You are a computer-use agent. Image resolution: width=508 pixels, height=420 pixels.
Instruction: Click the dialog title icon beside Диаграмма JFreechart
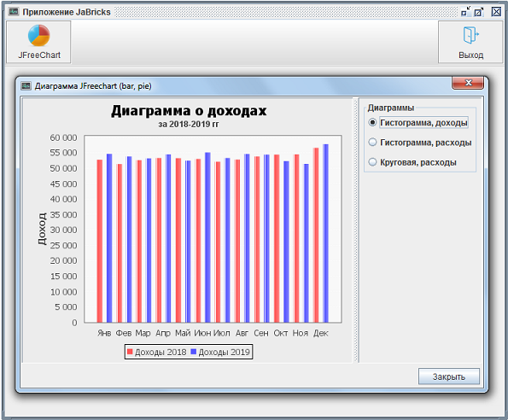[x=26, y=86]
